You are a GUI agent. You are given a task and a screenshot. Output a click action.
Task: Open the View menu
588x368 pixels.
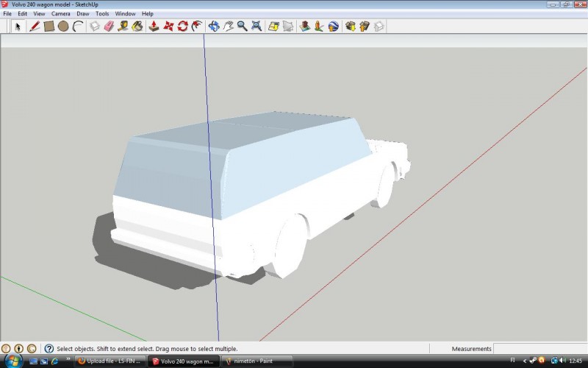pos(39,13)
